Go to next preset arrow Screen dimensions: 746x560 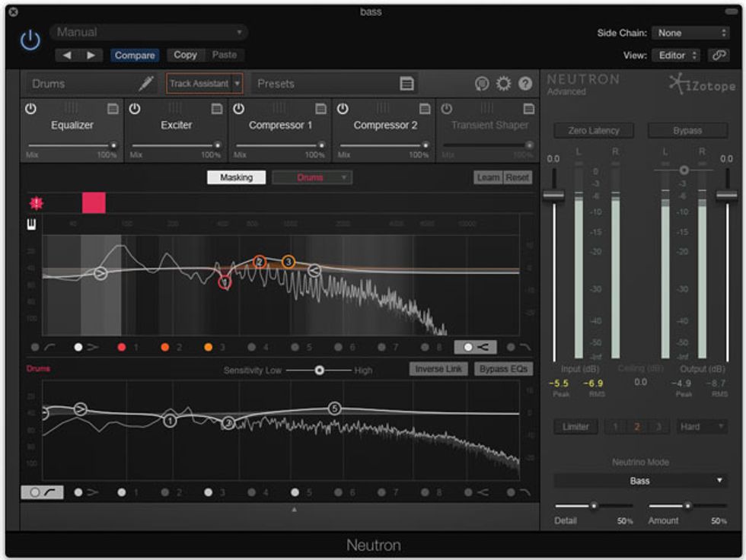91,55
